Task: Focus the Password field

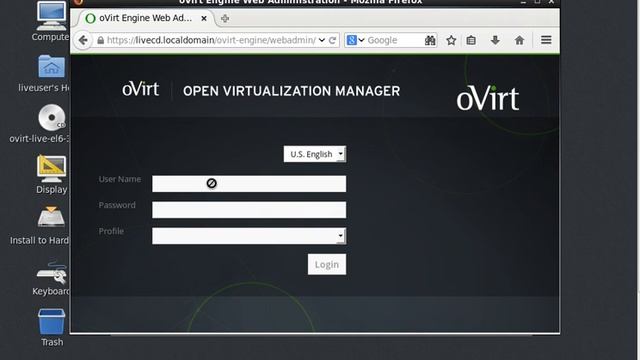Action: 249,210
